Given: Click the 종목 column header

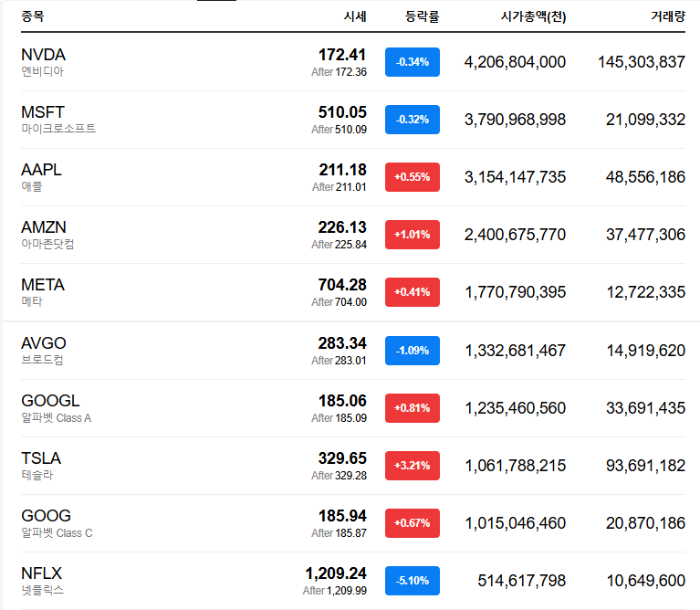Looking at the screenshot, I should pyautogui.click(x=33, y=16).
